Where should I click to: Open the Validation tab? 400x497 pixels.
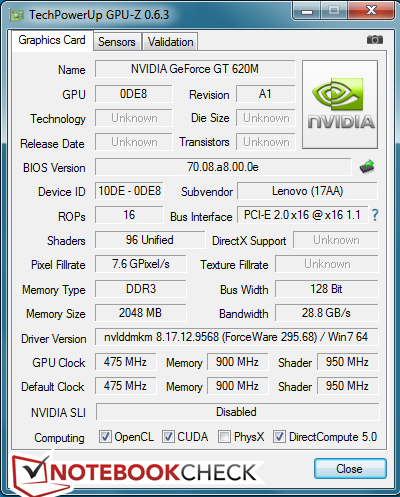click(170, 42)
